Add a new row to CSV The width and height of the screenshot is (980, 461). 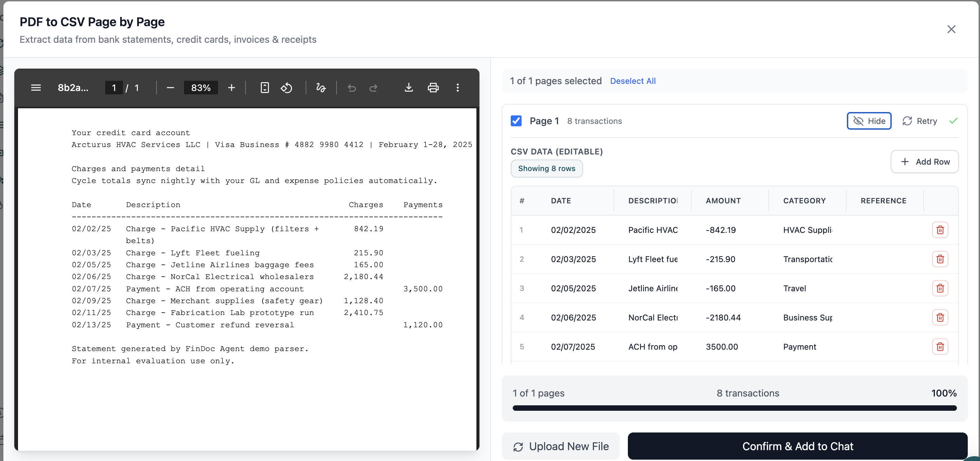coord(924,162)
